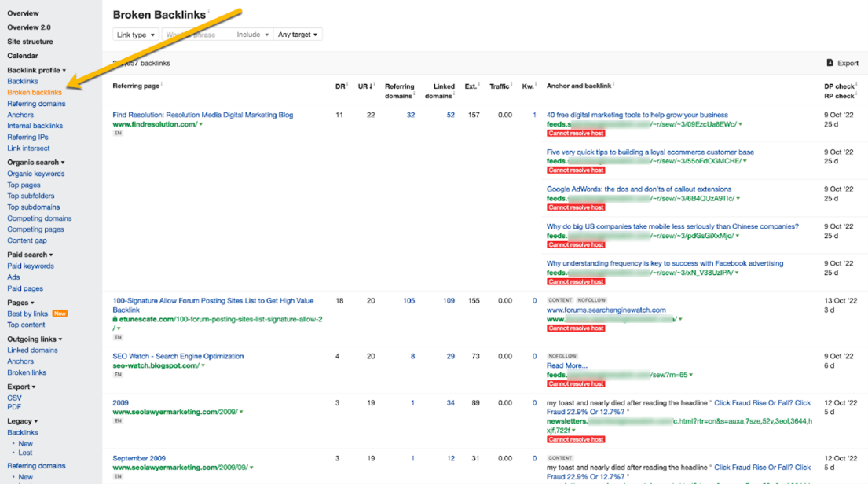Click the UR column sort arrow
This screenshot has height=484, width=868.
[x=371, y=86]
